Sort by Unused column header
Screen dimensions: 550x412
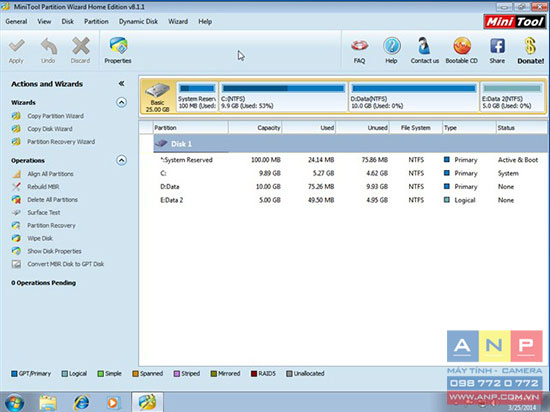pos(363,128)
